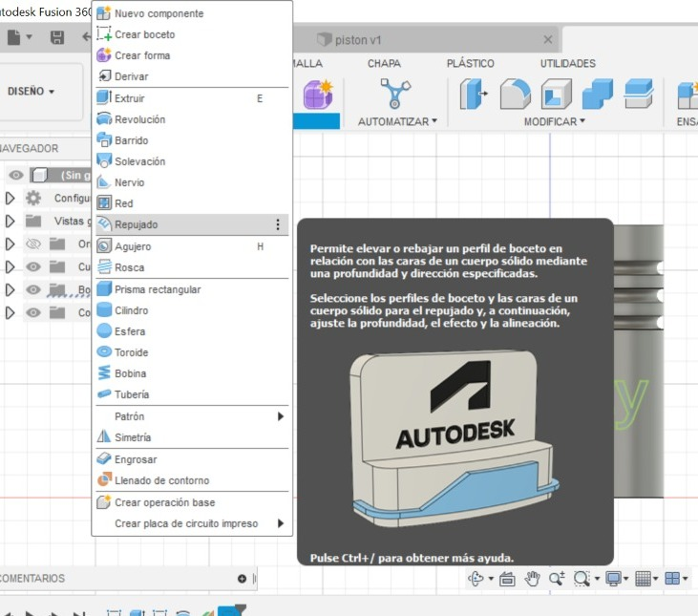698x616 pixels.
Task: Select the Extruir command
Action: click(x=192, y=98)
